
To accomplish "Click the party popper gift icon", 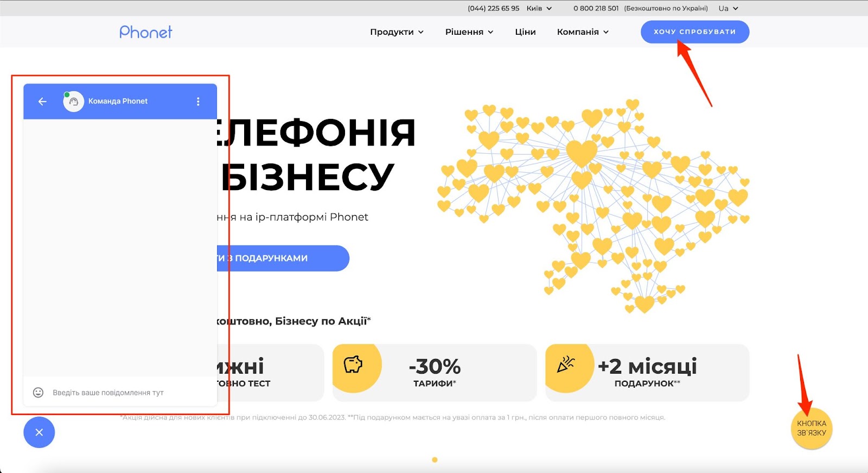I will click(566, 364).
